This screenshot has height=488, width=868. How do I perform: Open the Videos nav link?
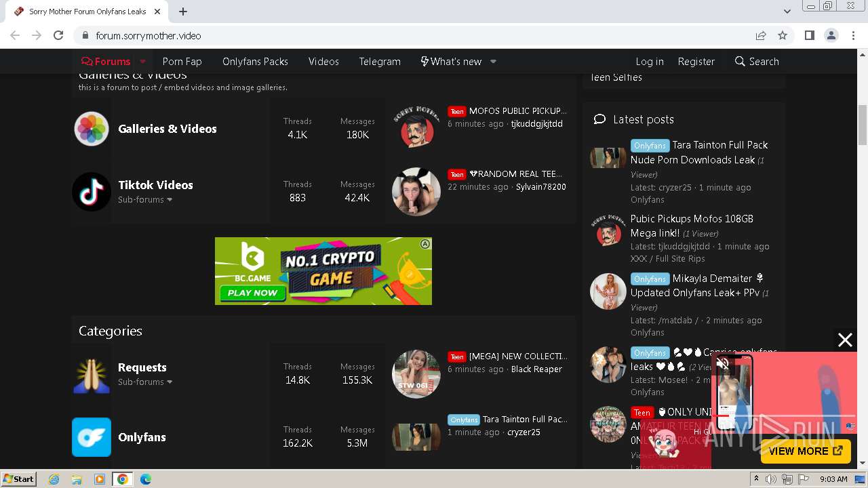tap(323, 61)
